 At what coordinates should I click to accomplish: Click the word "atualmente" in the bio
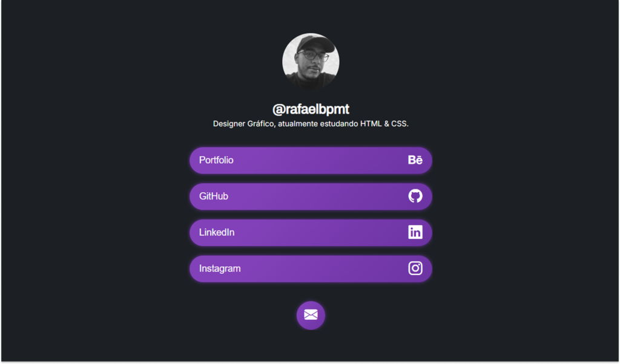[298, 123]
